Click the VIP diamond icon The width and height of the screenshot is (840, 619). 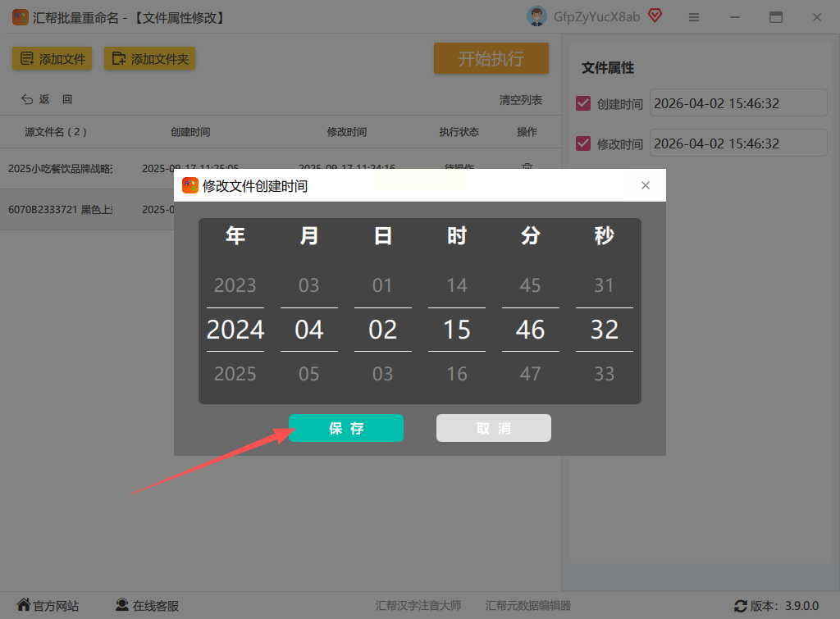pos(655,16)
